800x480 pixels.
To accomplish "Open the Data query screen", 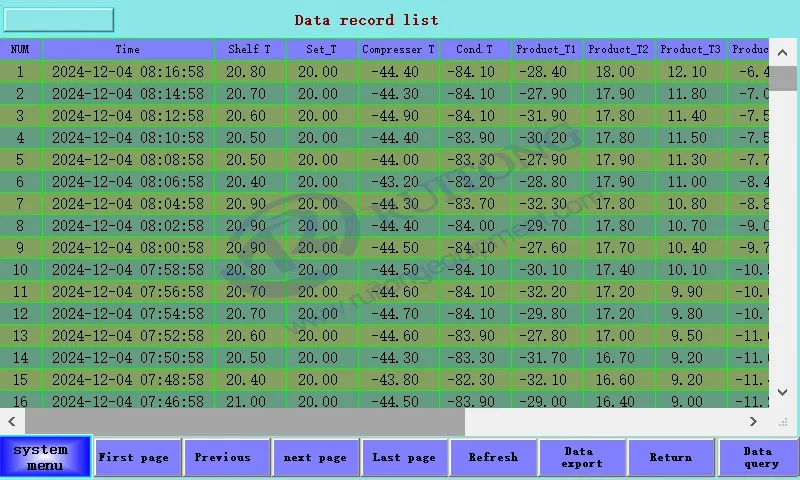I will click(x=758, y=457).
